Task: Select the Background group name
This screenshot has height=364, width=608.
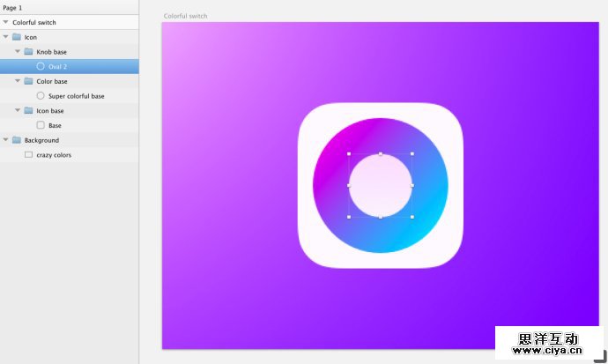Action: pyautogui.click(x=41, y=140)
